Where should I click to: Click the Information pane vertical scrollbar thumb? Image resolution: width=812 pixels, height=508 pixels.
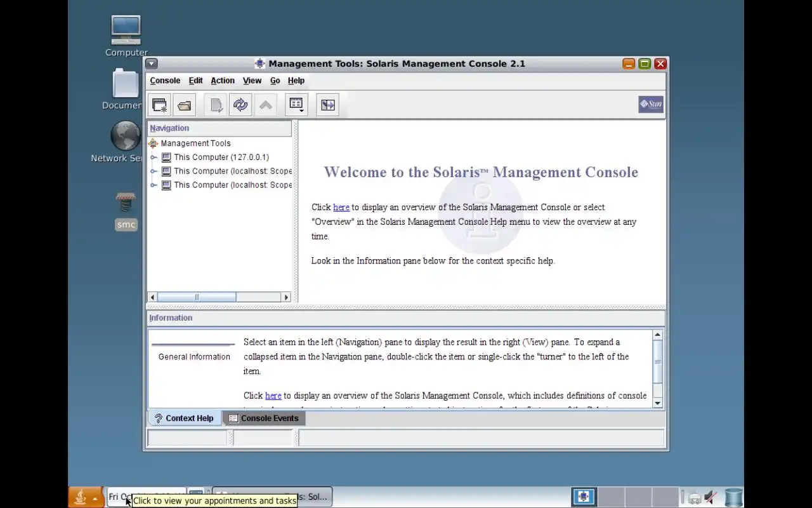tap(658, 361)
